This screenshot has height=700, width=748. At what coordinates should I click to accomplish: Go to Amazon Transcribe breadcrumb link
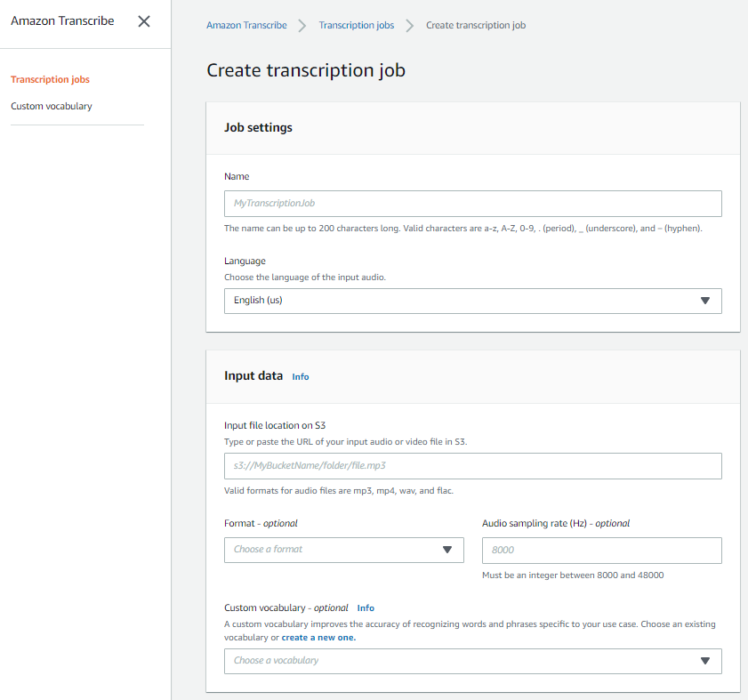(246, 25)
